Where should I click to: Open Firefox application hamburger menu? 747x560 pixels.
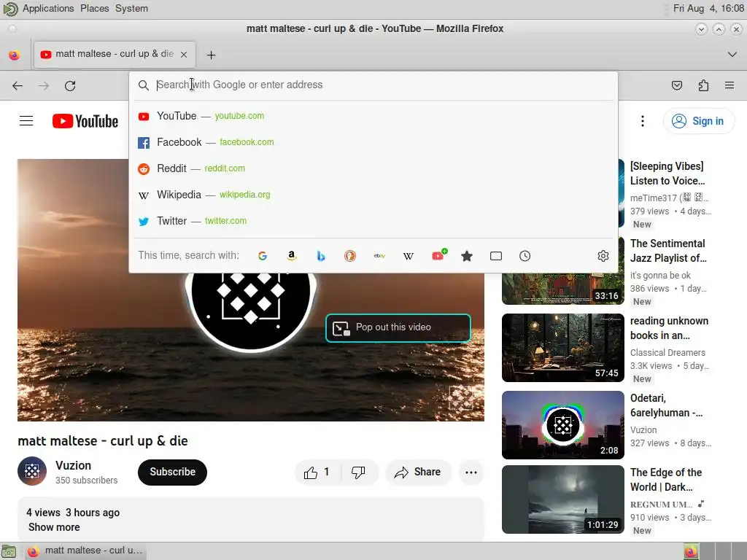pos(729,86)
